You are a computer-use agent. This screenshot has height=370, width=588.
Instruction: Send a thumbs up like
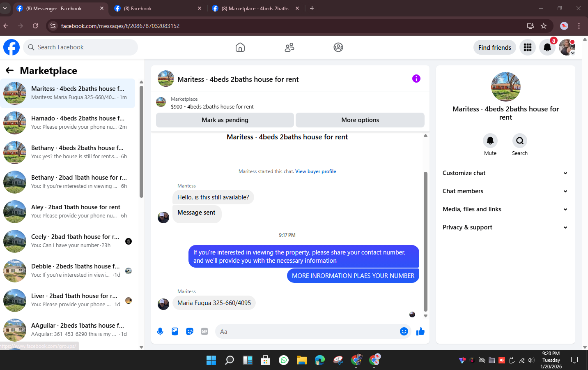pos(420,331)
